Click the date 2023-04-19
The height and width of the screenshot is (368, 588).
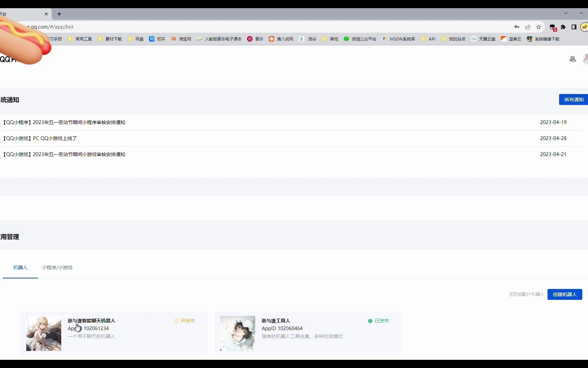[x=553, y=122]
